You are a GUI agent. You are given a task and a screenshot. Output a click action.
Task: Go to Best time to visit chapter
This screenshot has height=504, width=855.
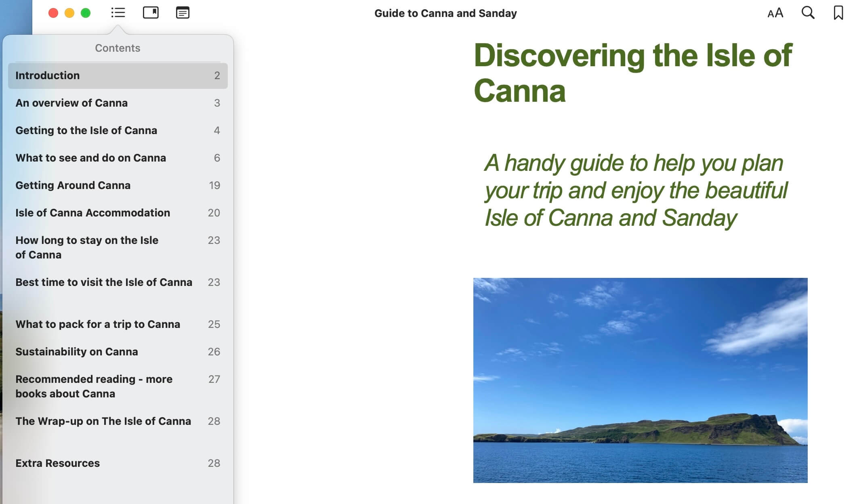coord(104,282)
